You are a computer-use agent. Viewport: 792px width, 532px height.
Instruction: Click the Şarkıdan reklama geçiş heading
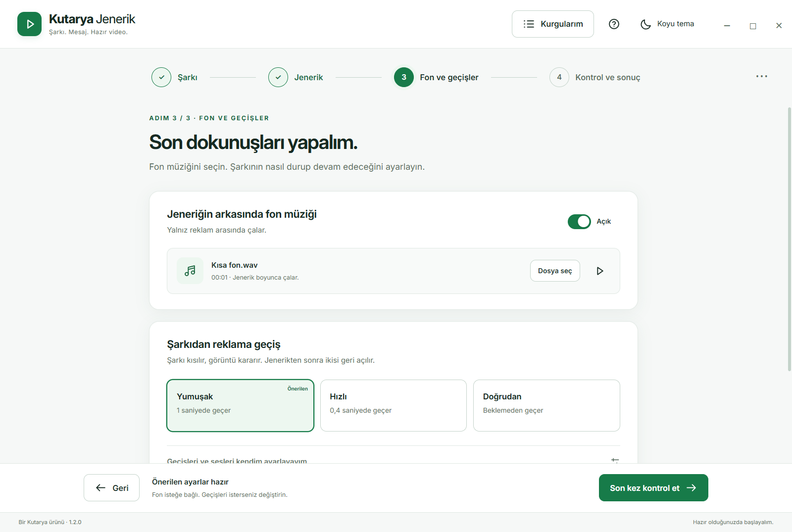coord(224,344)
